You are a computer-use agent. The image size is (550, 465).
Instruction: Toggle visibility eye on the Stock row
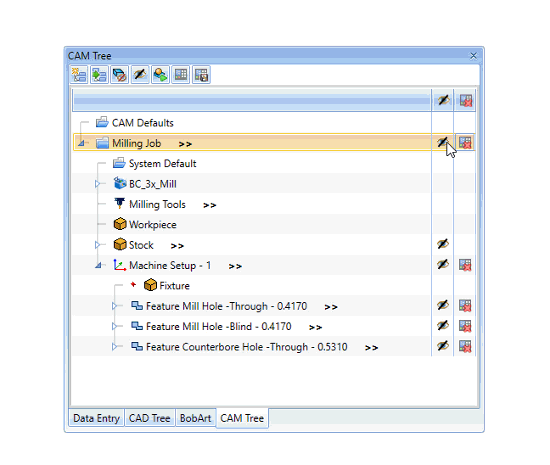(443, 244)
